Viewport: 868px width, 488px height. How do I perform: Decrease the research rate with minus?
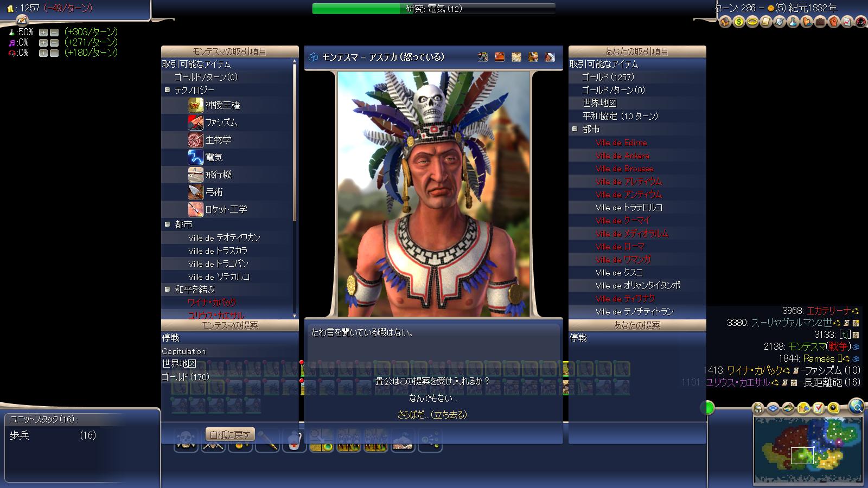54,33
